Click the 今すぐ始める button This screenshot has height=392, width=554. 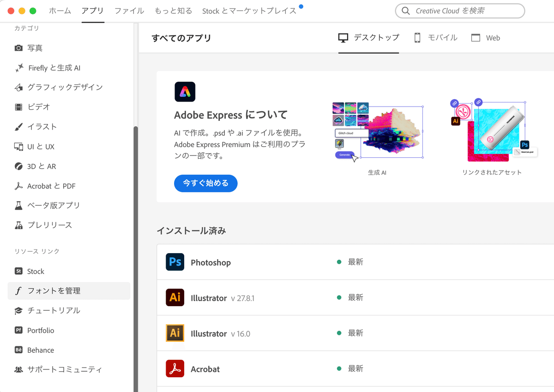coord(205,183)
